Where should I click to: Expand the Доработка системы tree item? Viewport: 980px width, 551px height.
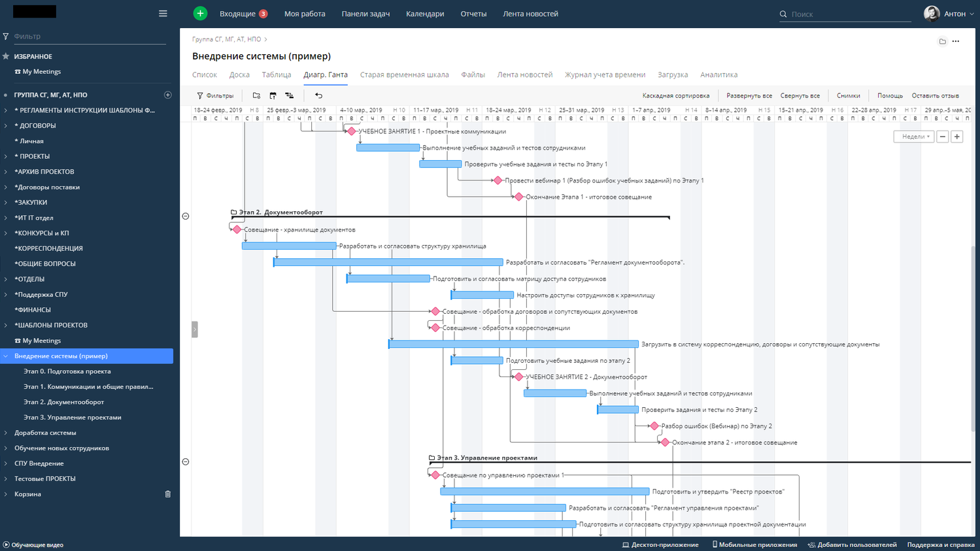click(x=6, y=433)
